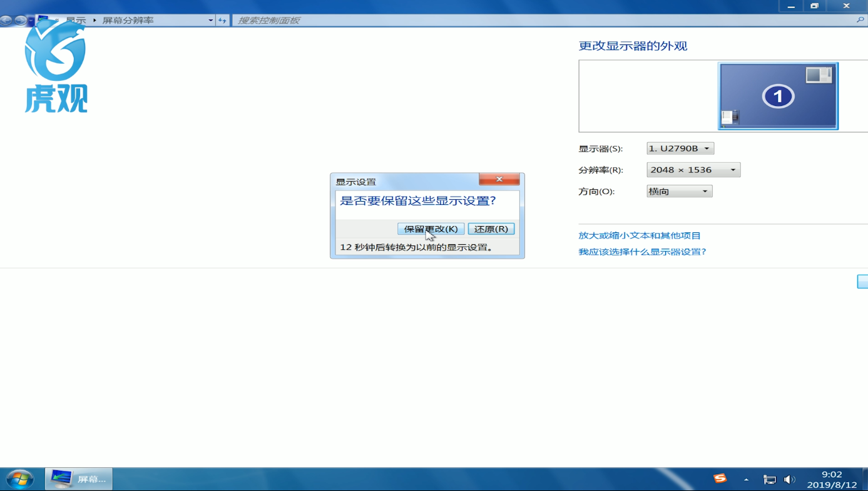This screenshot has width=868, height=491.
Task: Click the address bar refresh icon
Action: pos(222,20)
